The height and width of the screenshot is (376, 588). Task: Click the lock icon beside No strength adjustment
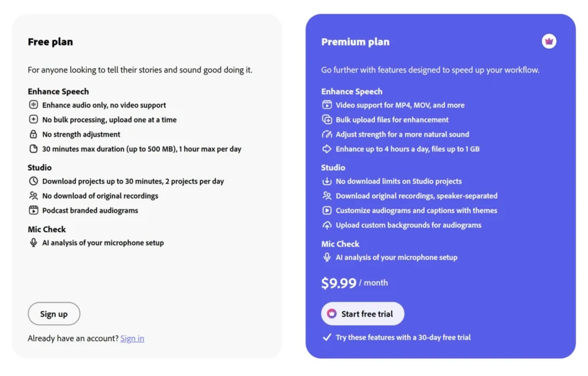pyautogui.click(x=33, y=135)
